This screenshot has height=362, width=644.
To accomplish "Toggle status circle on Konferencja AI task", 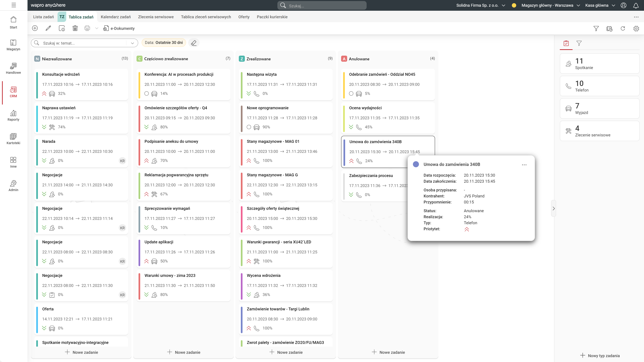I will point(147,94).
